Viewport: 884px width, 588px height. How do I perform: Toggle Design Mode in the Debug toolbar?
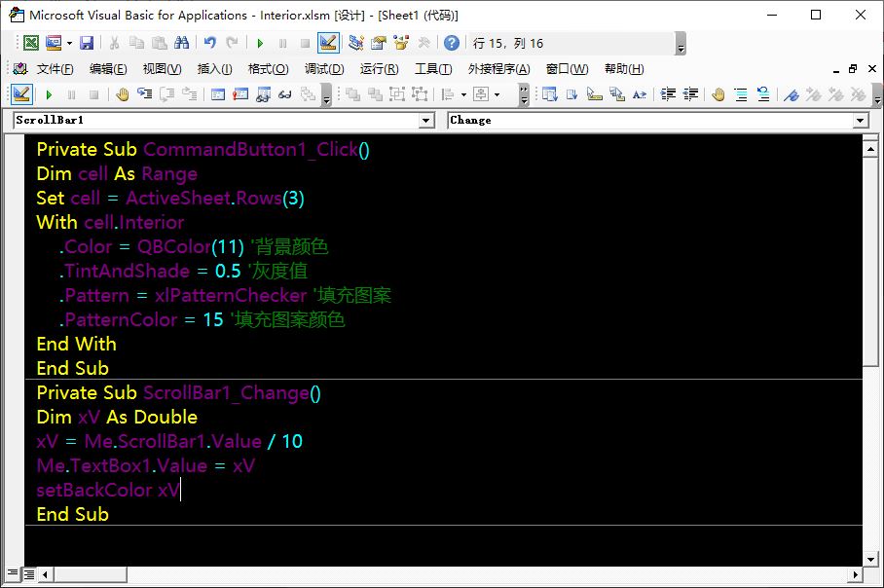pyautogui.click(x=21, y=94)
